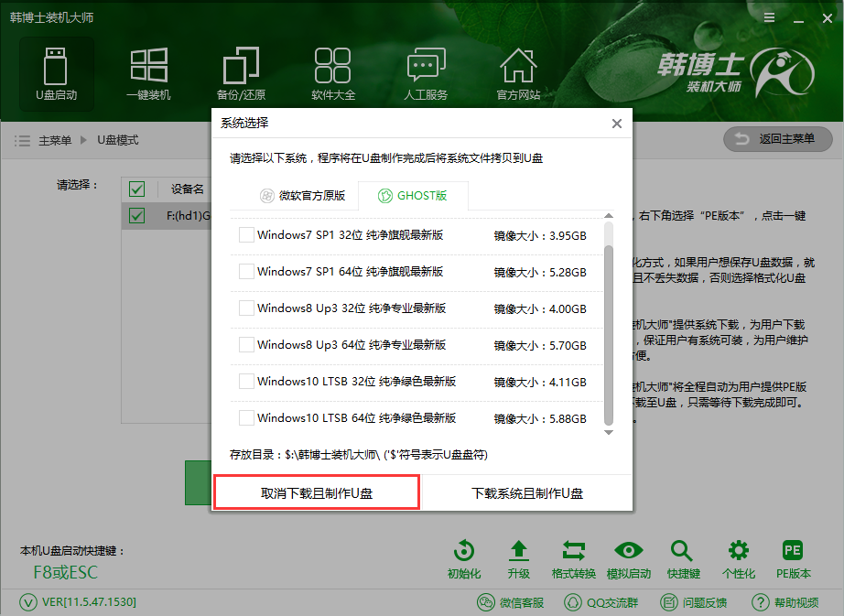Click the 返回主菜单 button
This screenshot has height=616, width=844.
coord(777,139)
